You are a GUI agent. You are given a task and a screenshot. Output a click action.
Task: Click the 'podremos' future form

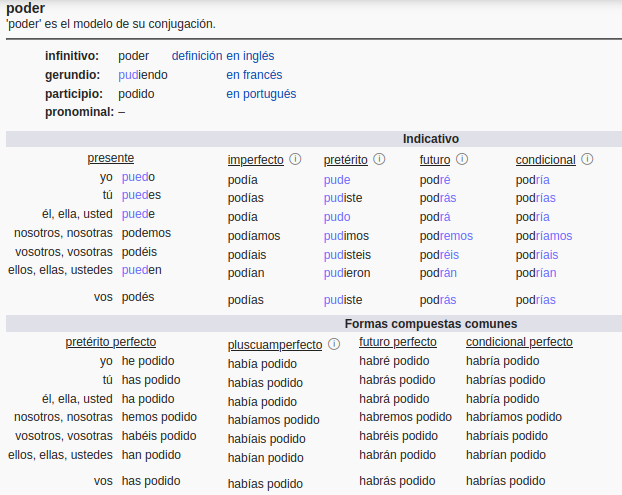(446, 236)
